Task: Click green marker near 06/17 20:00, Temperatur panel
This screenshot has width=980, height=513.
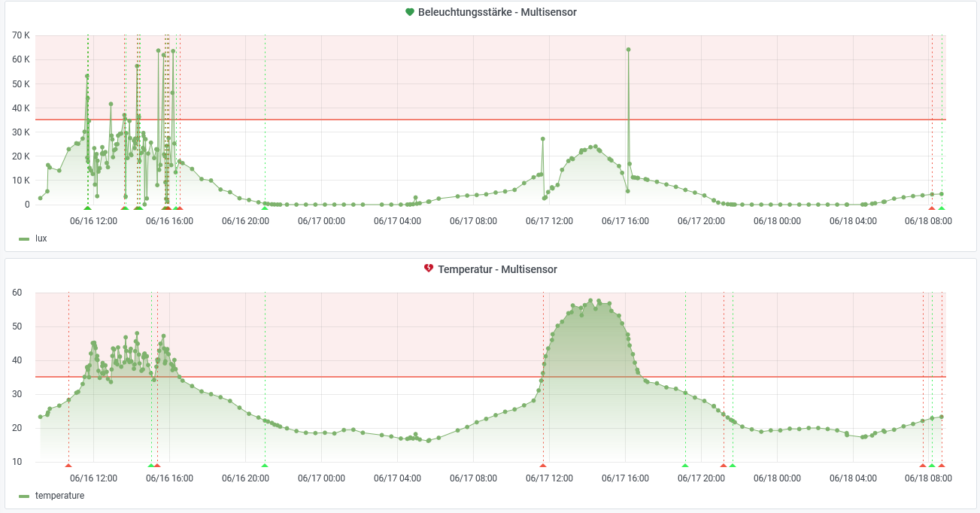Action: click(x=685, y=466)
